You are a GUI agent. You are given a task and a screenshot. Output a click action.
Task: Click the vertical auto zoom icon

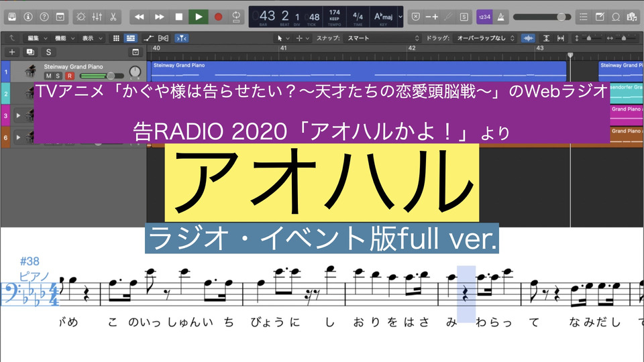tap(546, 38)
